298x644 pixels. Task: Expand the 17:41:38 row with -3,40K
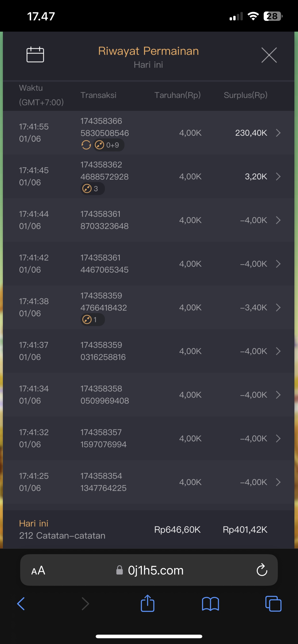(278, 307)
